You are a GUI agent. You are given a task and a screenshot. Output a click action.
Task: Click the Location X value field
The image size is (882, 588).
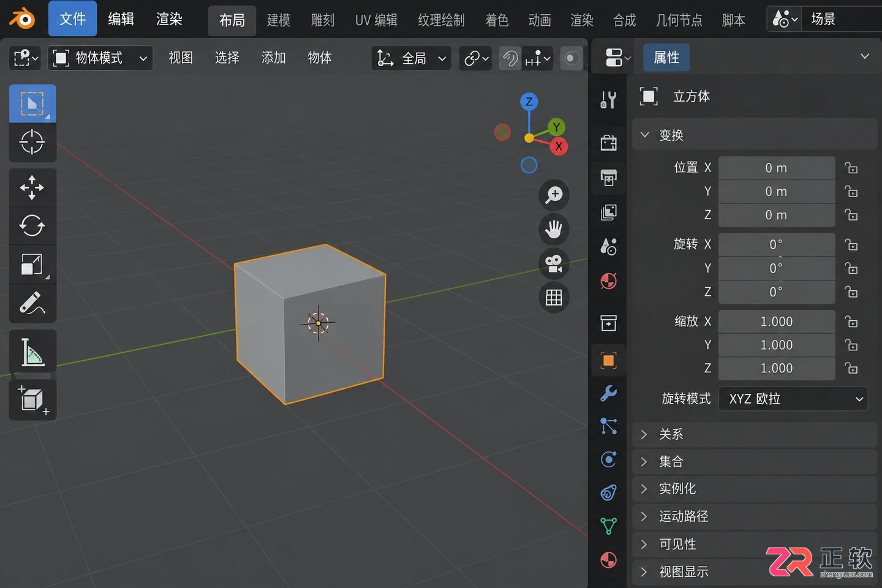tap(777, 168)
